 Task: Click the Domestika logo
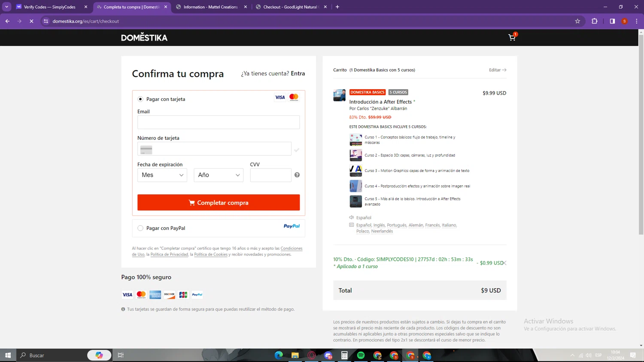pos(144,37)
